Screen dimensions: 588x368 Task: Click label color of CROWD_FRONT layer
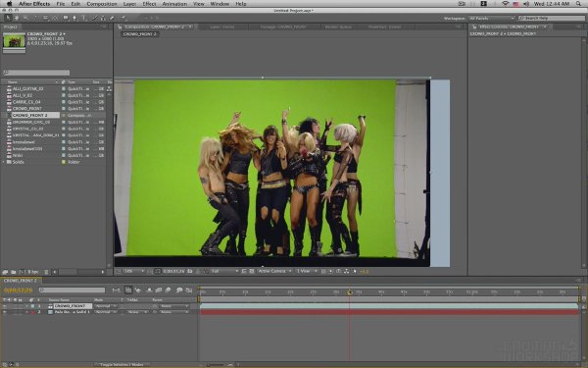tap(32, 306)
